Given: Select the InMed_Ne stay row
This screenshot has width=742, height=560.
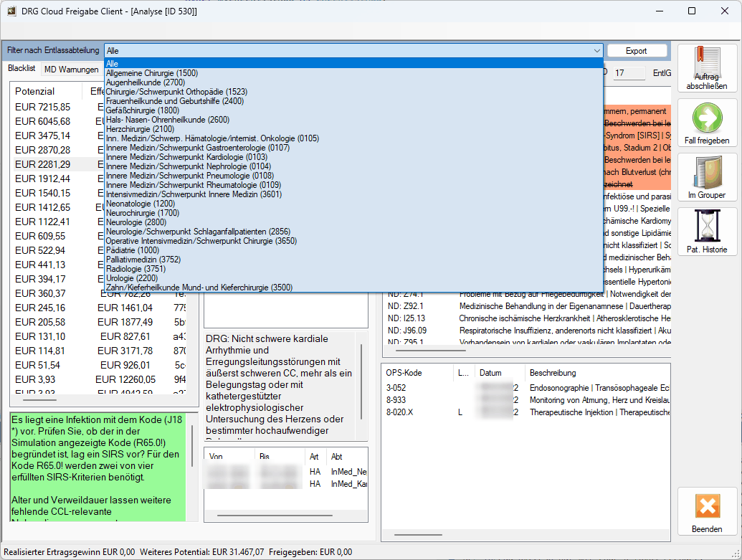Looking at the screenshot, I should (286, 472).
